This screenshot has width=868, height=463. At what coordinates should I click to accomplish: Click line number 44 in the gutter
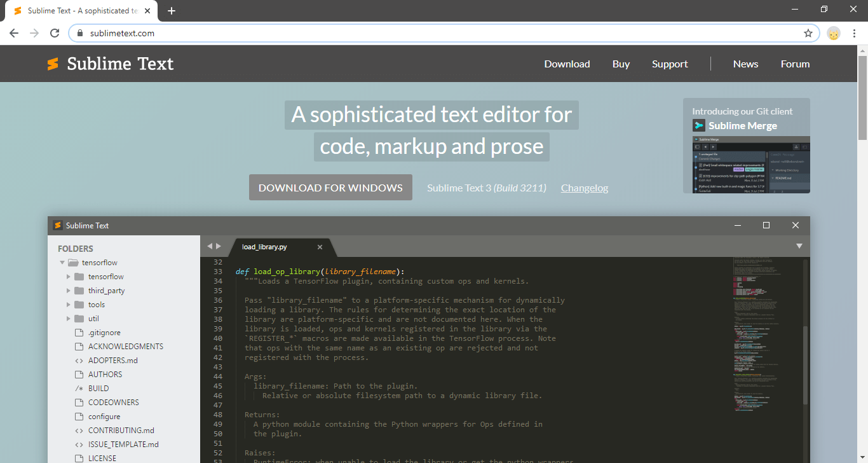(218, 377)
